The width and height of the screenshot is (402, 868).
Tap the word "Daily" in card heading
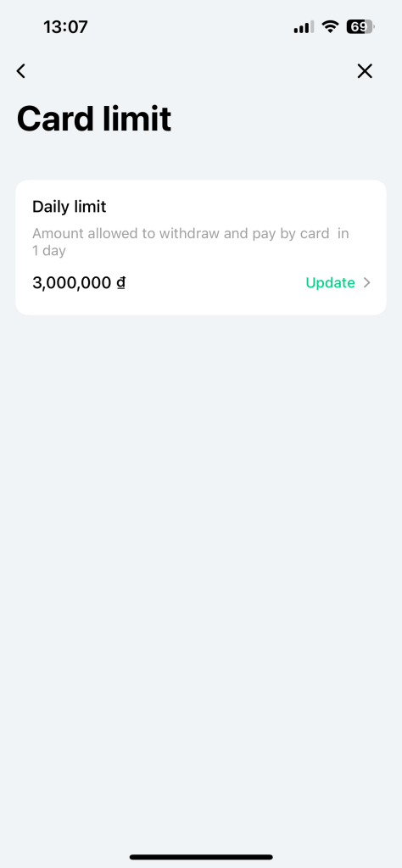(51, 207)
